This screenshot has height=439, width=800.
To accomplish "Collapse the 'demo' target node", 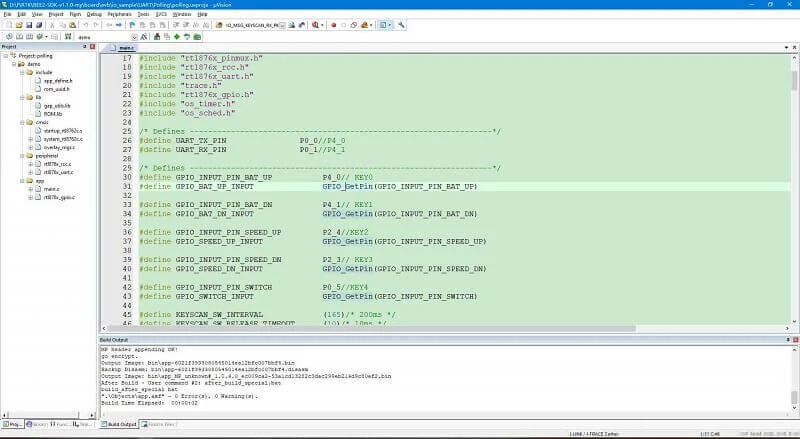I will pyautogui.click(x=14, y=64).
